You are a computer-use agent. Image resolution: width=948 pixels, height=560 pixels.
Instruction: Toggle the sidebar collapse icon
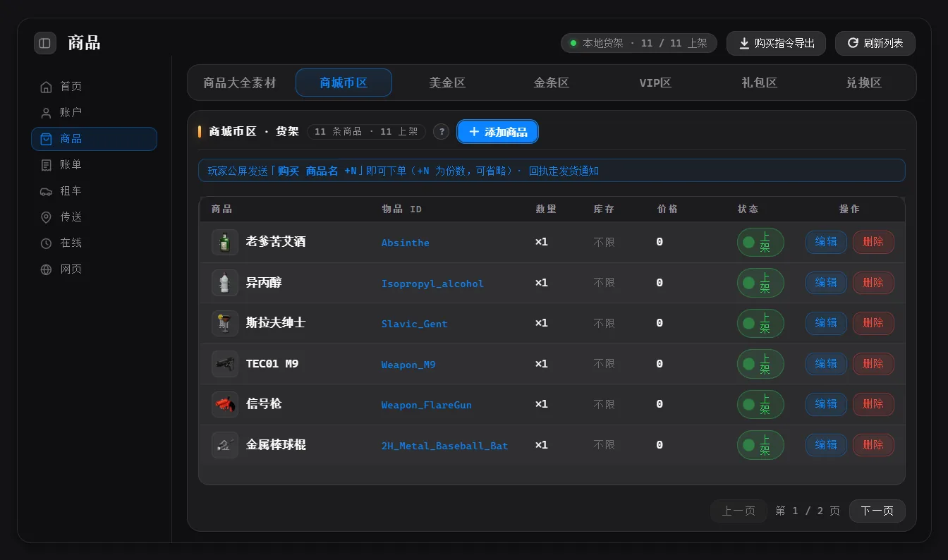(45, 43)
